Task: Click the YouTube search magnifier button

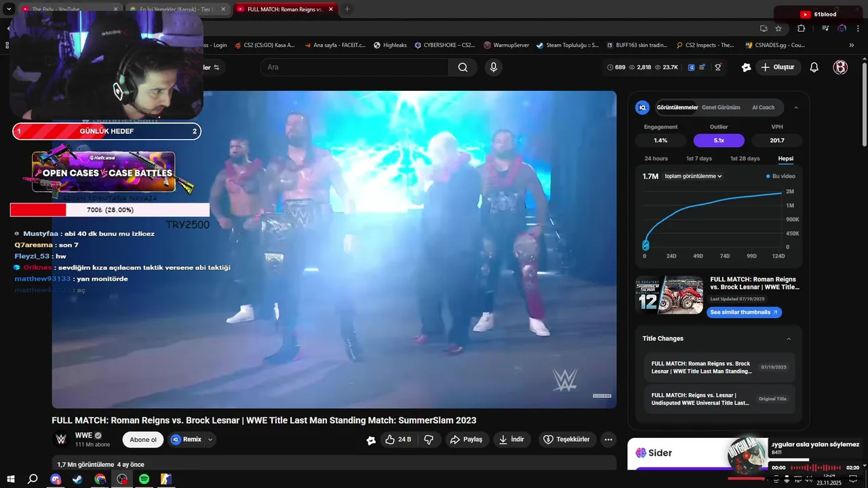Action: (462, 67)
